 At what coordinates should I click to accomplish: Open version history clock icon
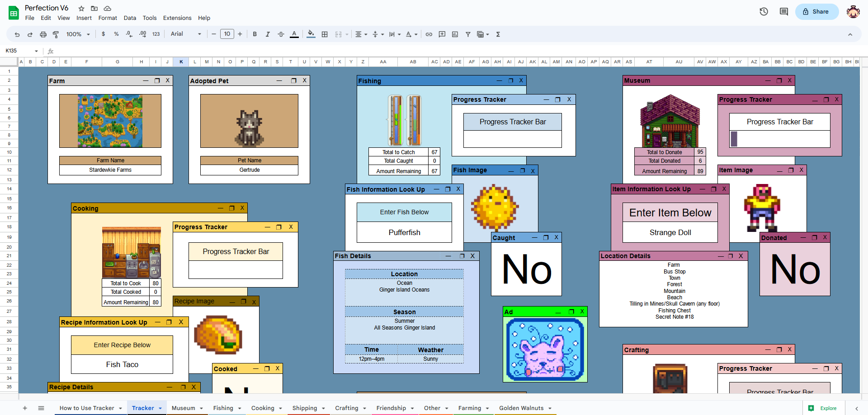764,12
